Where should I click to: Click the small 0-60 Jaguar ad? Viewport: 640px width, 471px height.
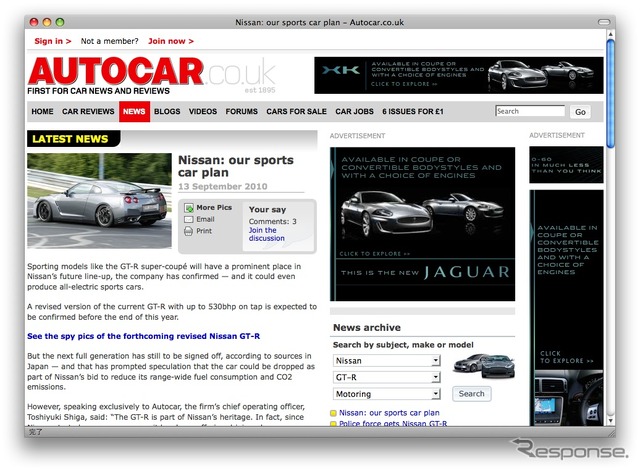pos(566,164)
